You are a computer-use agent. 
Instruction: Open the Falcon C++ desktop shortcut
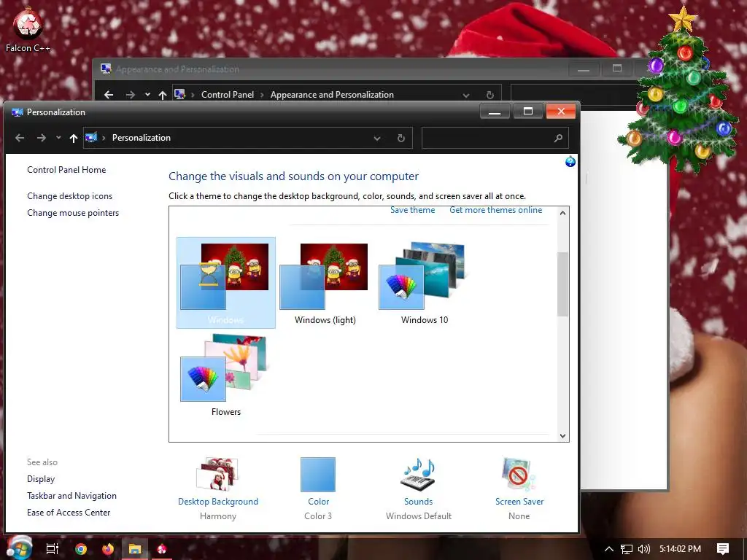(x=28, y=28)
